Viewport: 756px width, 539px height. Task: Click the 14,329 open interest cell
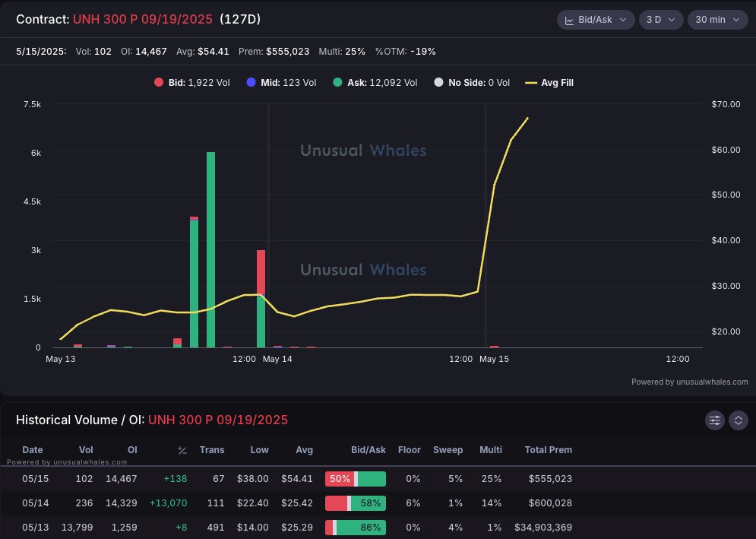[x=122, y=503]
